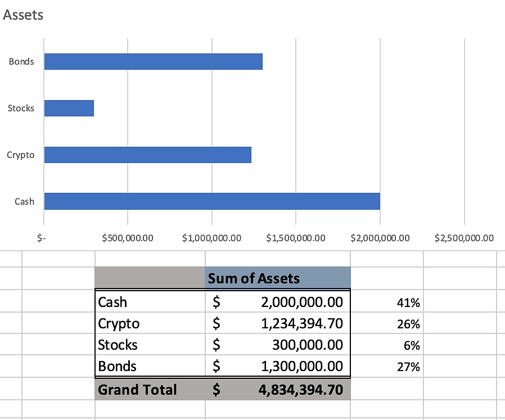Click the Bonds axis label
Screen dimensions: 505x420
click(x=21, y=61)
